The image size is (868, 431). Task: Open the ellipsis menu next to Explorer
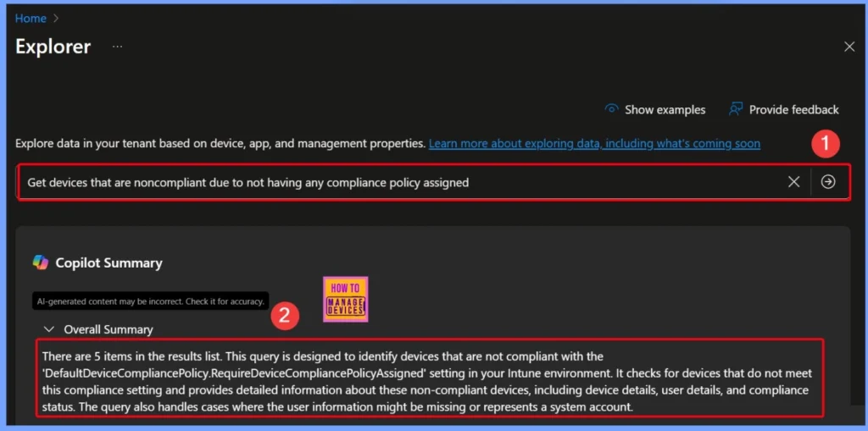(117, 47)
